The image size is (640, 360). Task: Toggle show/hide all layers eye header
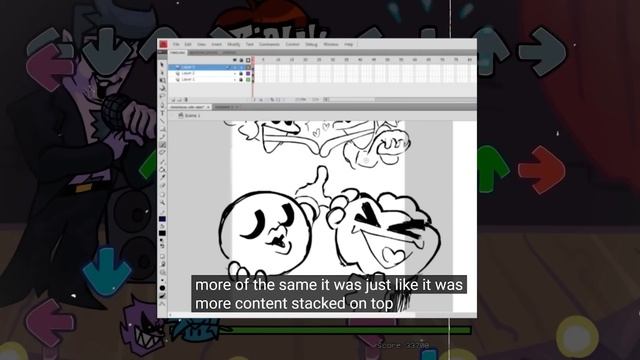tap(235, 60)
